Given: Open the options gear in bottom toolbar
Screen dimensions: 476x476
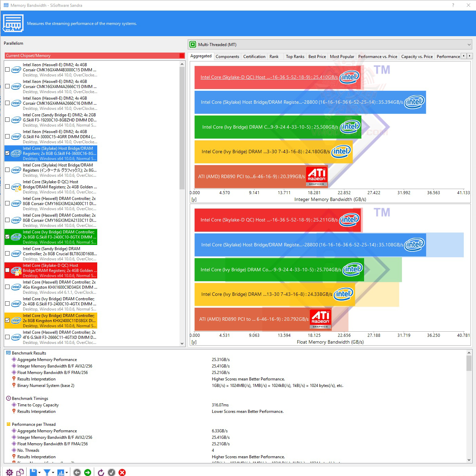Looking at the screenshot, I should [x=10, y=472].
